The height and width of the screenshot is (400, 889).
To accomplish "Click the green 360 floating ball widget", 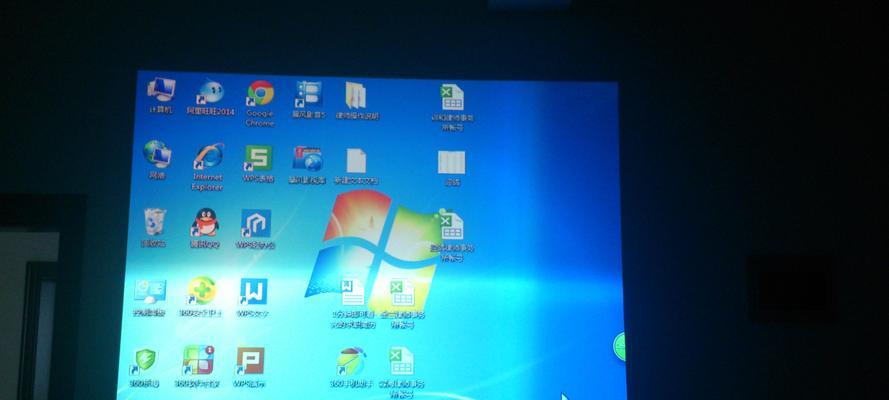I will [620, 346].
